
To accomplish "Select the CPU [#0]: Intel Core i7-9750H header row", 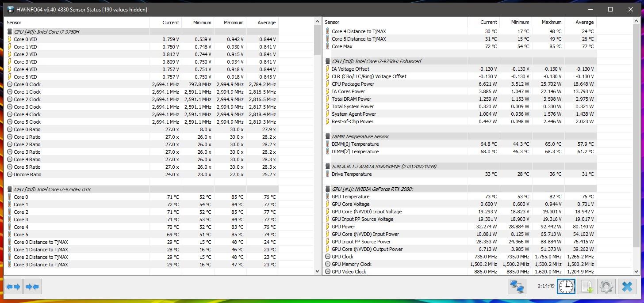I will click(x=142, y=32).
